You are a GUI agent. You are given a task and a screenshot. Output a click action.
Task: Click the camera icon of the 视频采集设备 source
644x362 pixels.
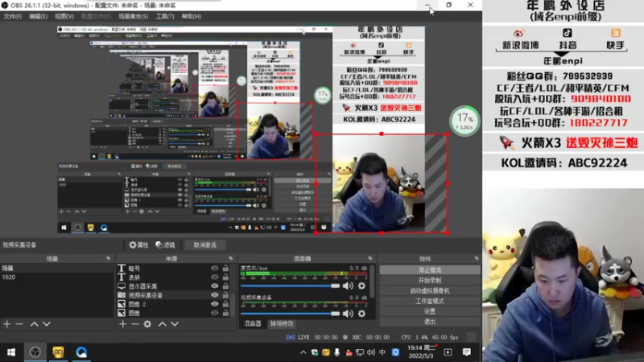pos(122,295)
